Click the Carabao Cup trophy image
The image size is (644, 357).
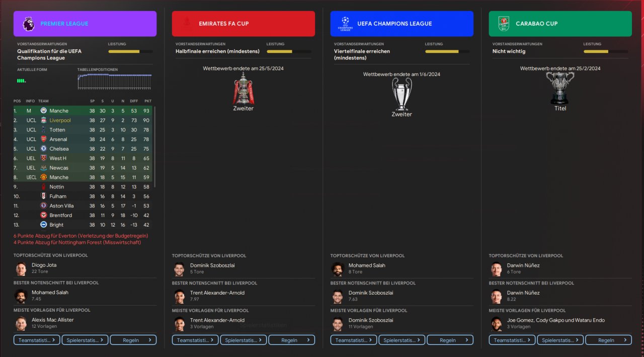[560, 88]
